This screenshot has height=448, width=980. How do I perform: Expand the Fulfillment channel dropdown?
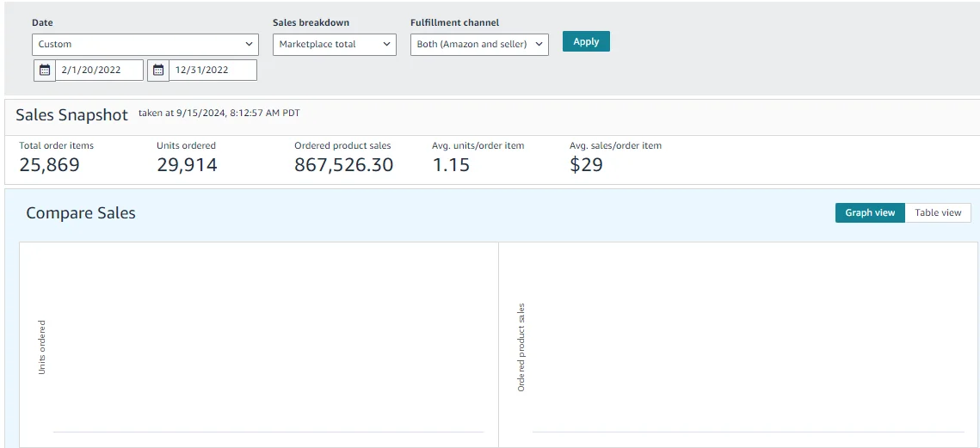pos(479,45)
